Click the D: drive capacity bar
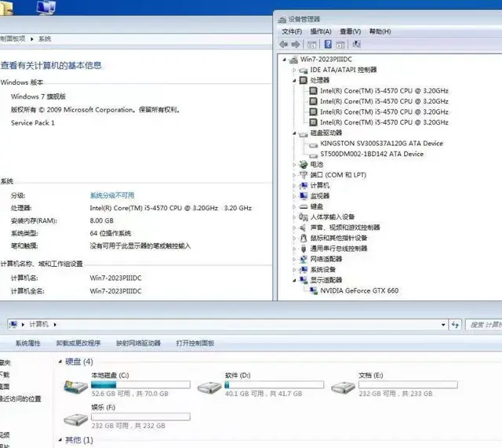The width and height of the screenshot is (502, 448). 275,384
